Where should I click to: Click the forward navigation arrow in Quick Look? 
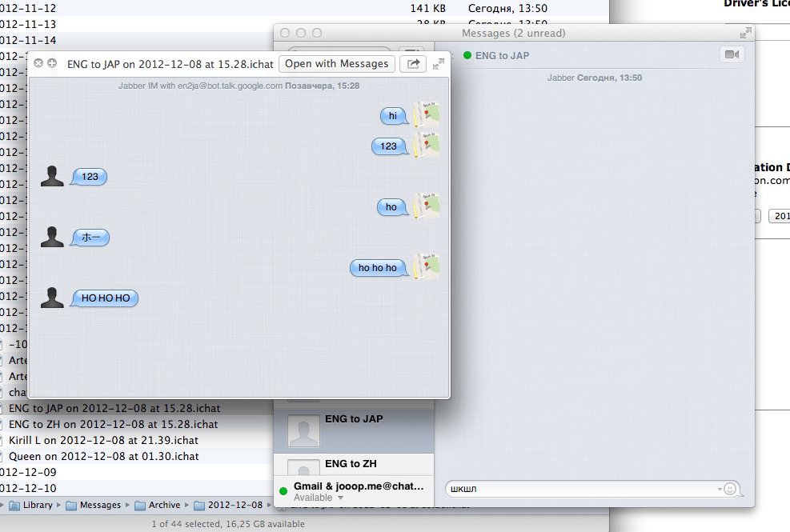click(x=51, y=62)
